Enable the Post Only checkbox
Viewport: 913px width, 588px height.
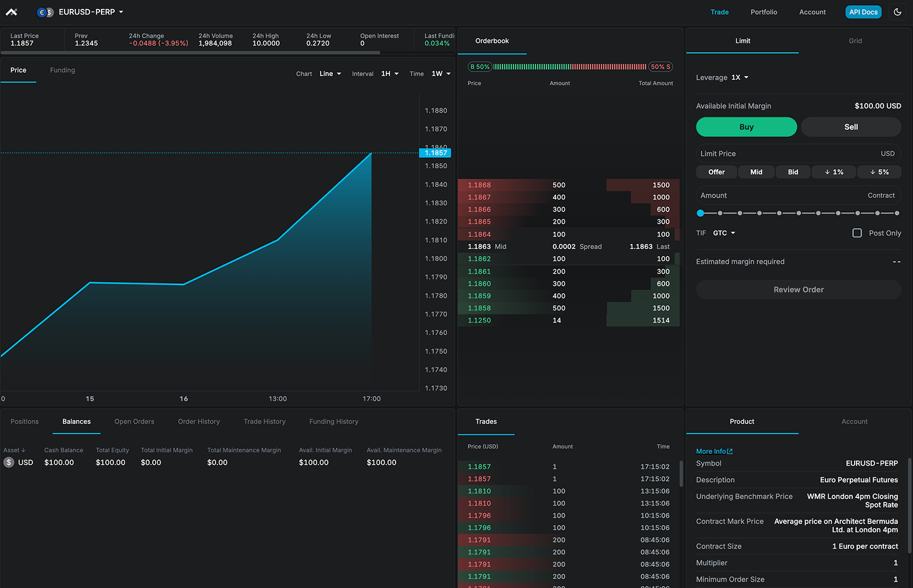857,233
